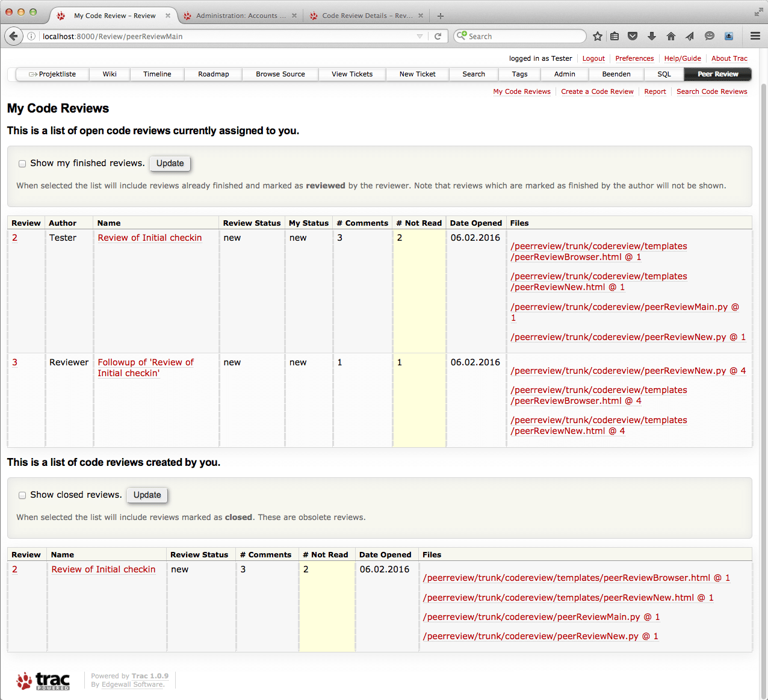
Task: Click the site information icon beside the URL
Action: point(31,36)
